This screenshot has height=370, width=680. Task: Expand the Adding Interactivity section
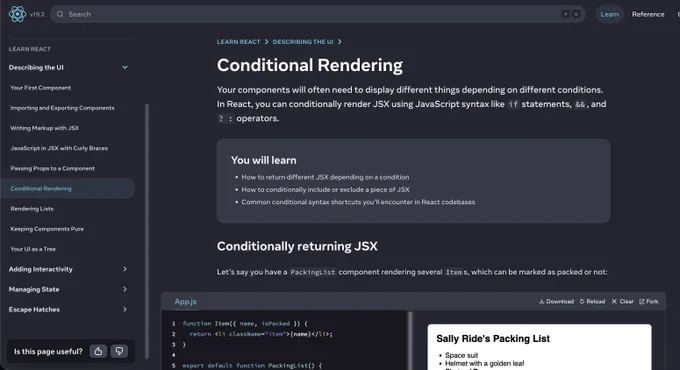pyautogui.click(x=69, y=269)
